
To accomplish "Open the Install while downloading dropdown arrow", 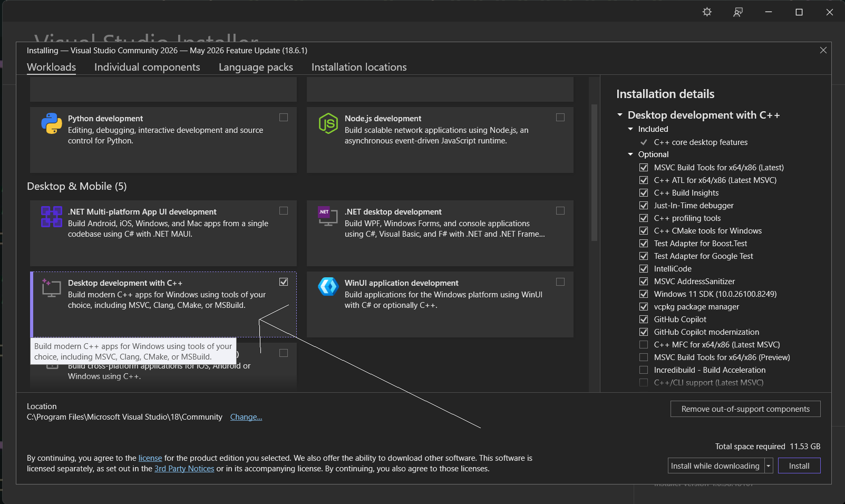I will coord(769,466).
